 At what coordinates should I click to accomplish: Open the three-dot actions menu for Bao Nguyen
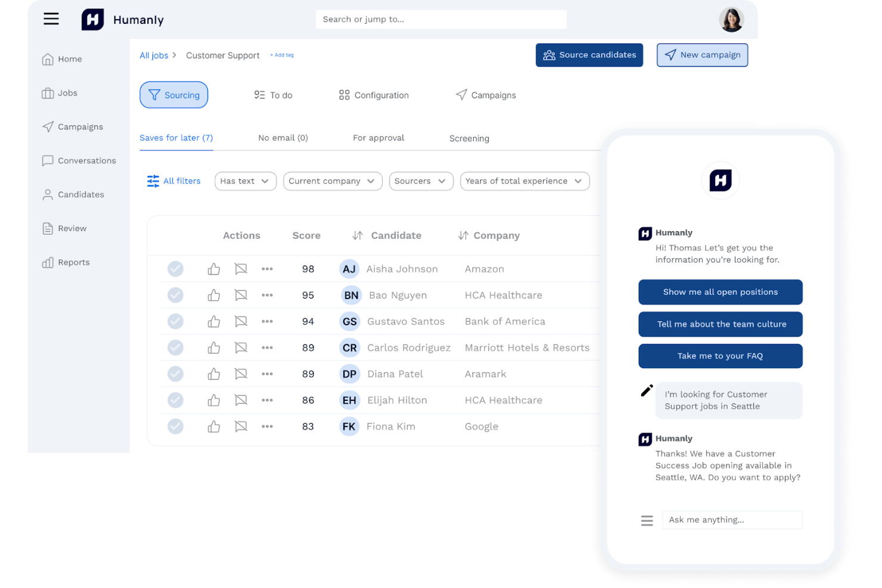click(267, 295)
